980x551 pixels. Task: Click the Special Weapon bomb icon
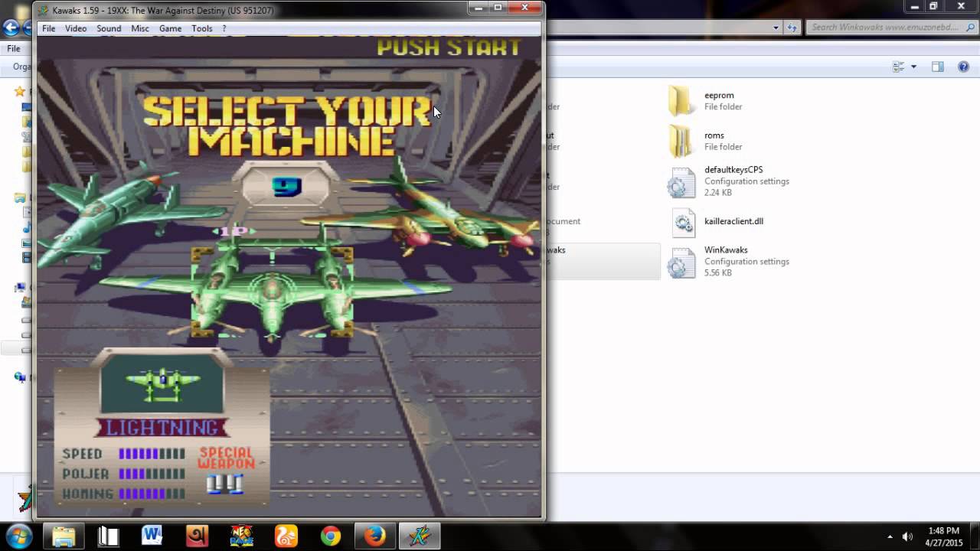[225, 484]
